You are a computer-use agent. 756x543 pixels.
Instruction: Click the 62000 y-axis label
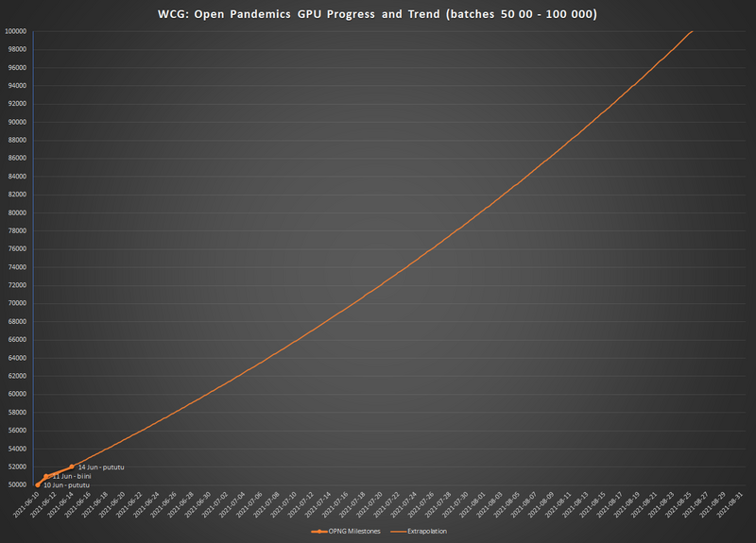pos(17,376)
